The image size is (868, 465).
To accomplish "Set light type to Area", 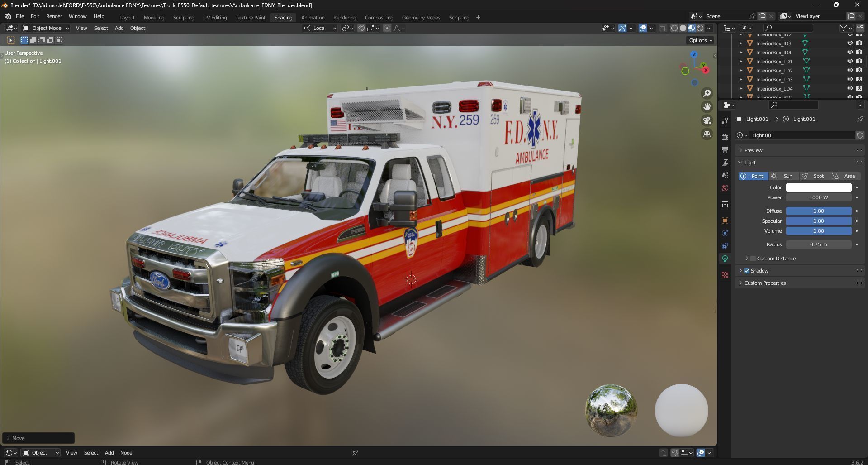I will tap(845, 176).
